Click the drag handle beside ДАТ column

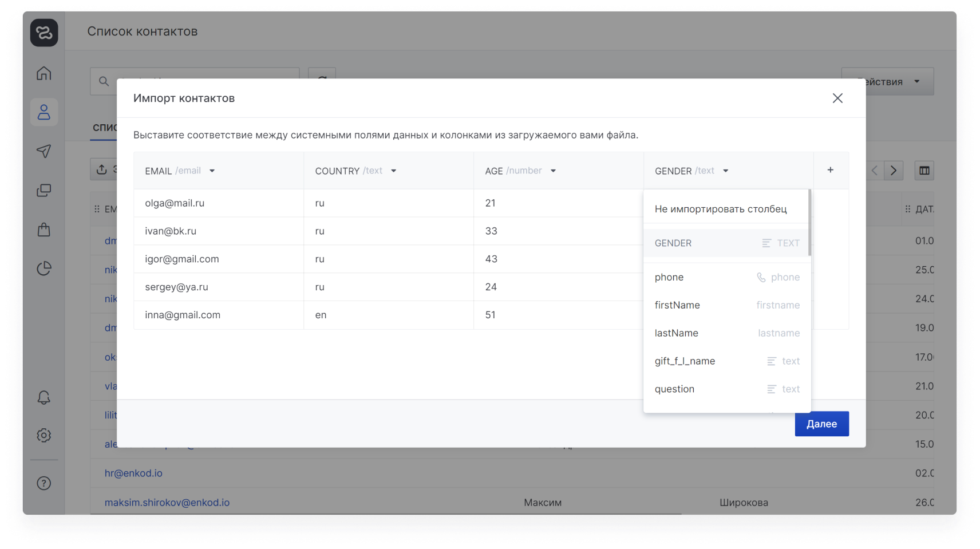[x=908, y=209]
